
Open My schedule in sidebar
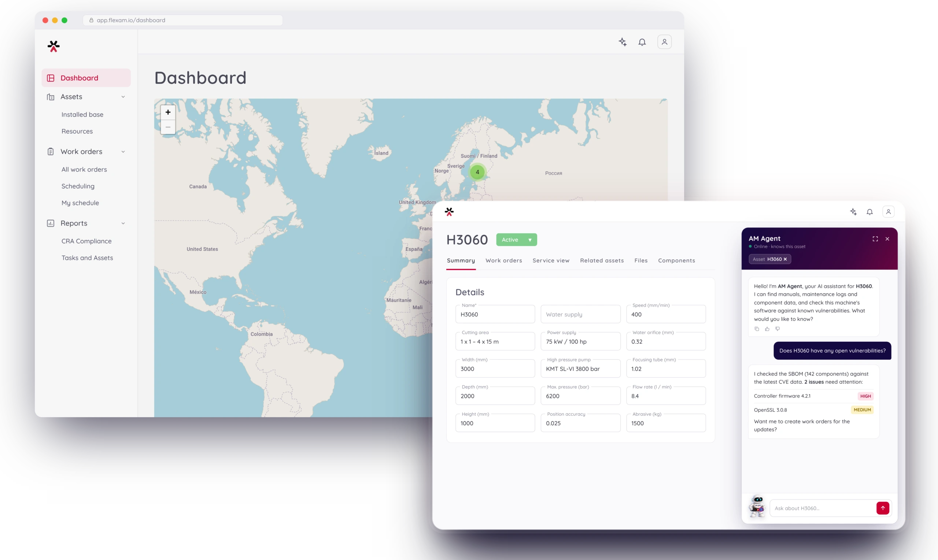[x=80, y=203]
